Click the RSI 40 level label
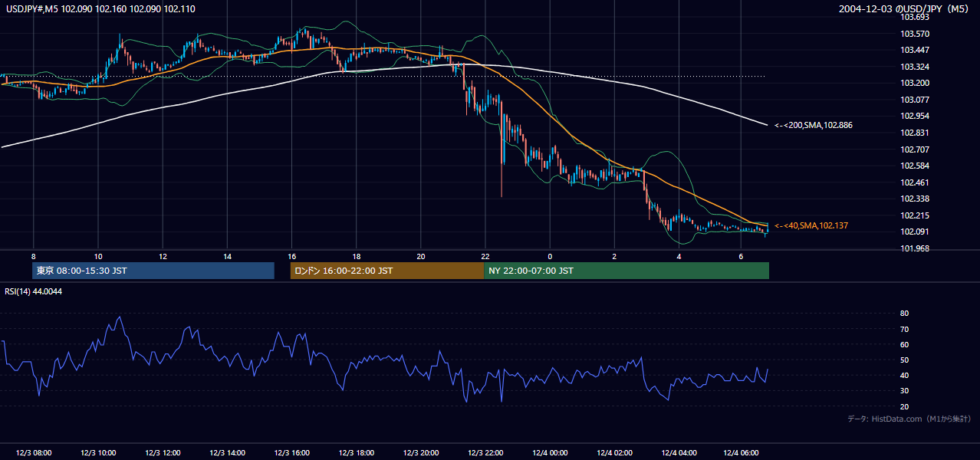Screen dimensions: 980x460 tap(904, 375)
